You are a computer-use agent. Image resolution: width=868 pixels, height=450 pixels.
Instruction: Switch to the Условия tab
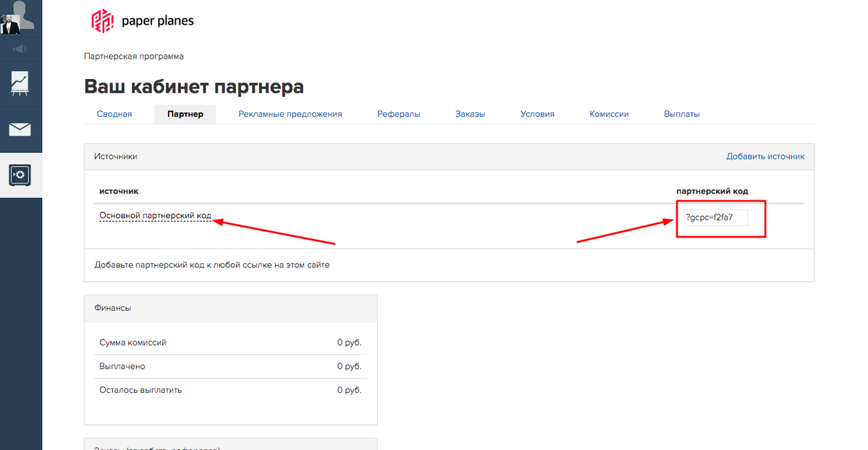(537, 114)
